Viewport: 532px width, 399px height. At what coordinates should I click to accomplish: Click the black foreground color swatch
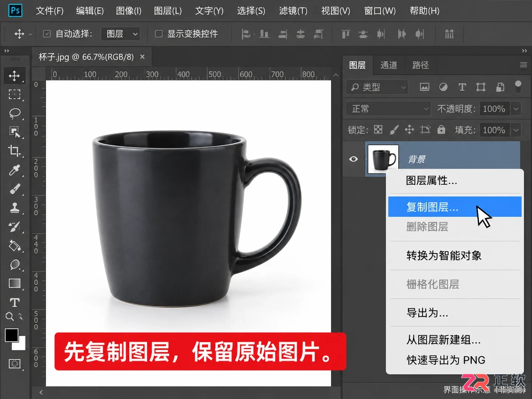(11, 335)
